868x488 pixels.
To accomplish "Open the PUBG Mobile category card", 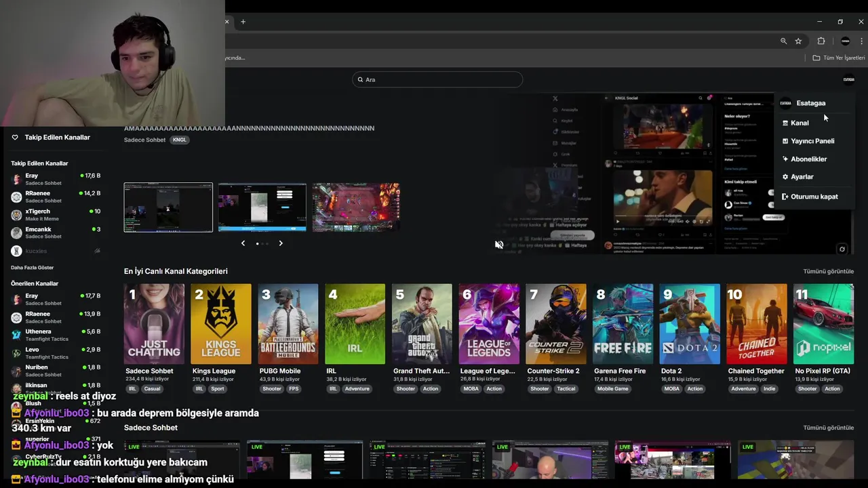I will (288, 324).
